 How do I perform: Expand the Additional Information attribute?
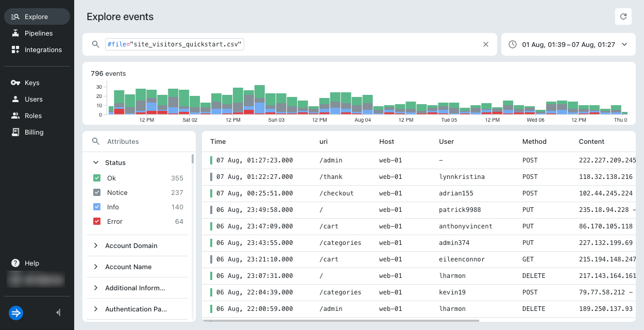[x=96, y=288]
